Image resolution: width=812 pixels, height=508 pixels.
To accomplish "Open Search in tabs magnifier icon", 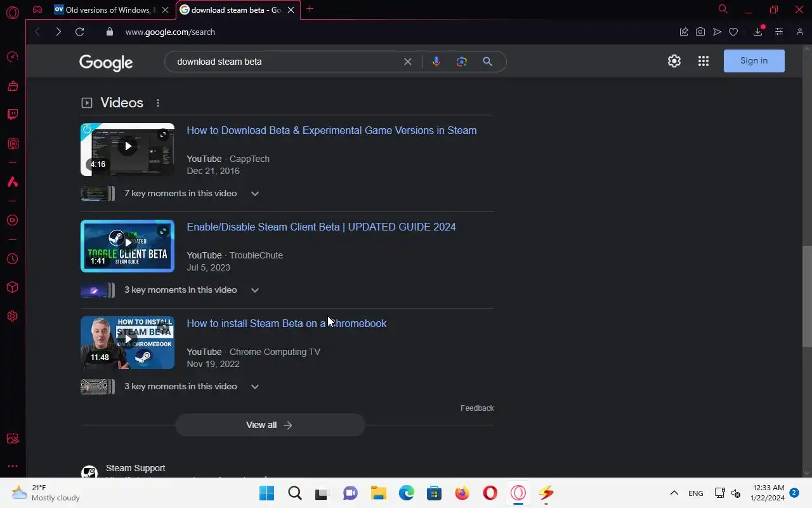I will click(723, 9).
